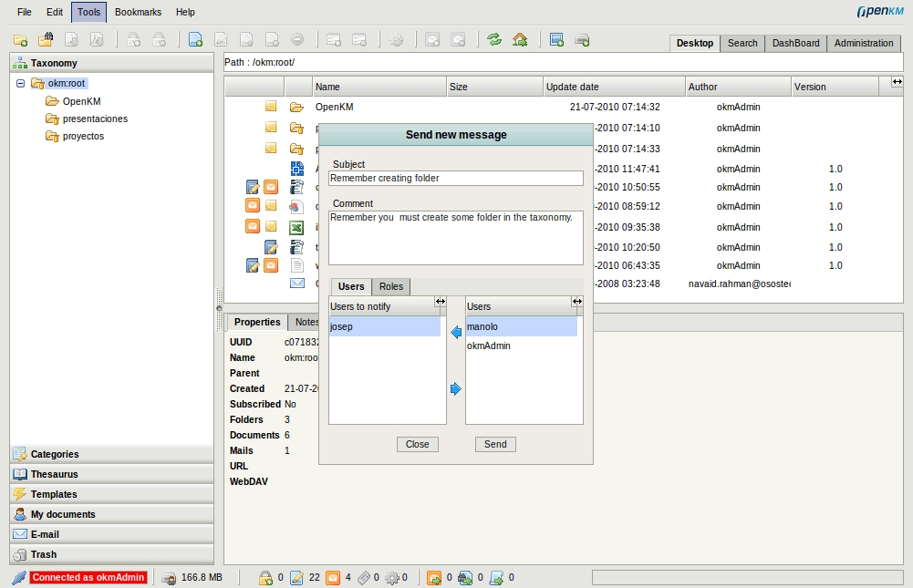This screenshot has height=588, width=913.
Task: Click the green Refresh arrows icon
Action: (494, 39)
